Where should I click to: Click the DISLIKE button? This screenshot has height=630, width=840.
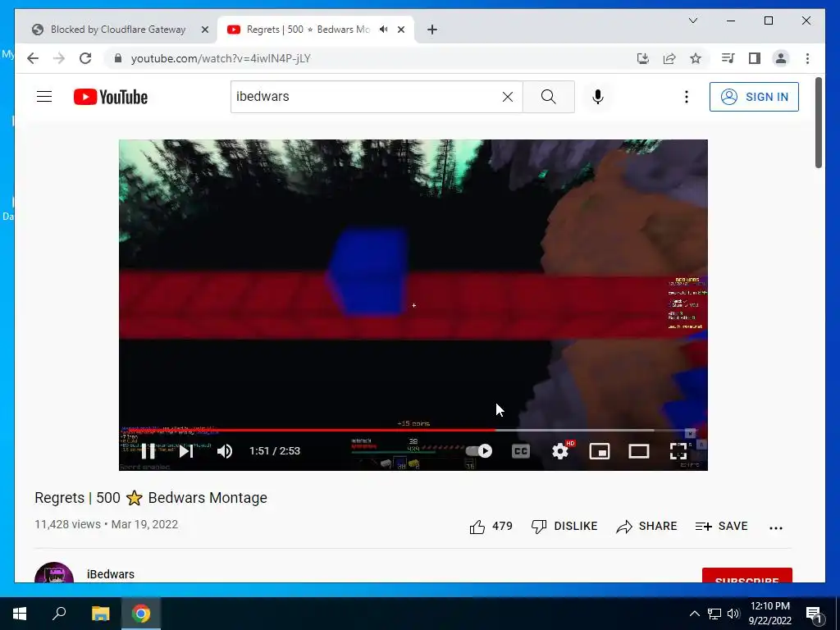564,527
